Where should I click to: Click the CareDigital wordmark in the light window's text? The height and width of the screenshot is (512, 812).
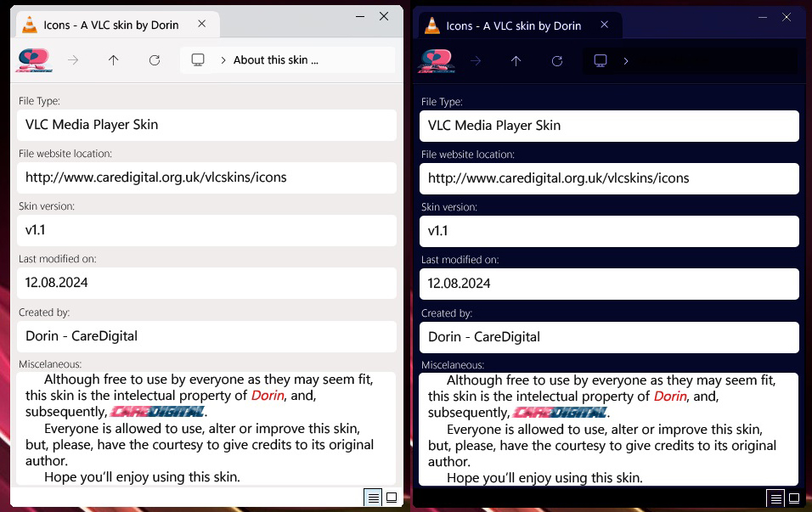click(157, 412)
